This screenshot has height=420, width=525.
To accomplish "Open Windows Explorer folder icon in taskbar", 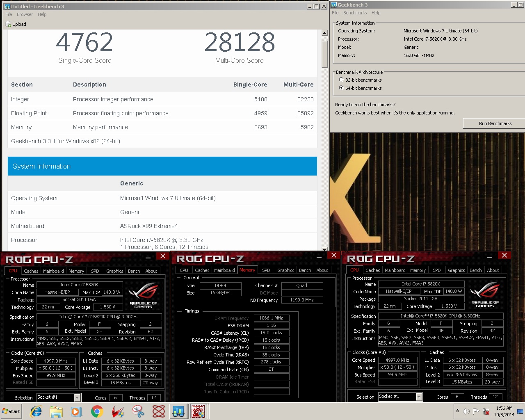I will click(56, 411).
